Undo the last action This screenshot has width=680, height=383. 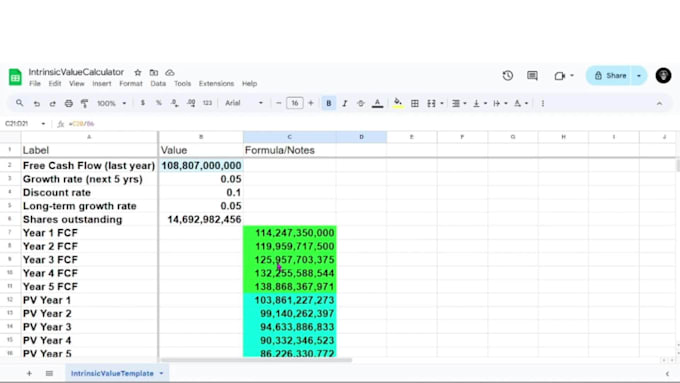36,103
